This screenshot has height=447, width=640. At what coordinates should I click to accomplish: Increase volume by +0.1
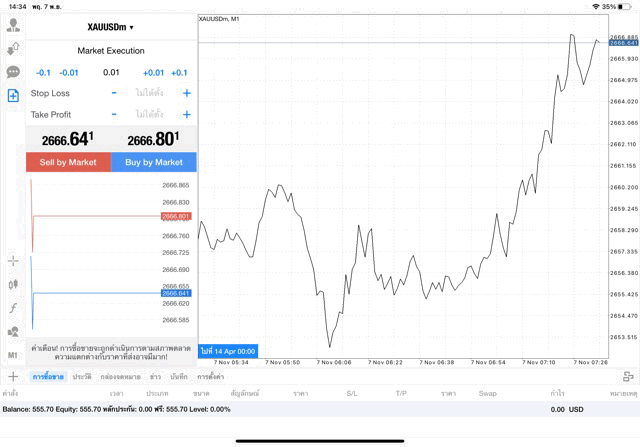click(x=179, y=72)
